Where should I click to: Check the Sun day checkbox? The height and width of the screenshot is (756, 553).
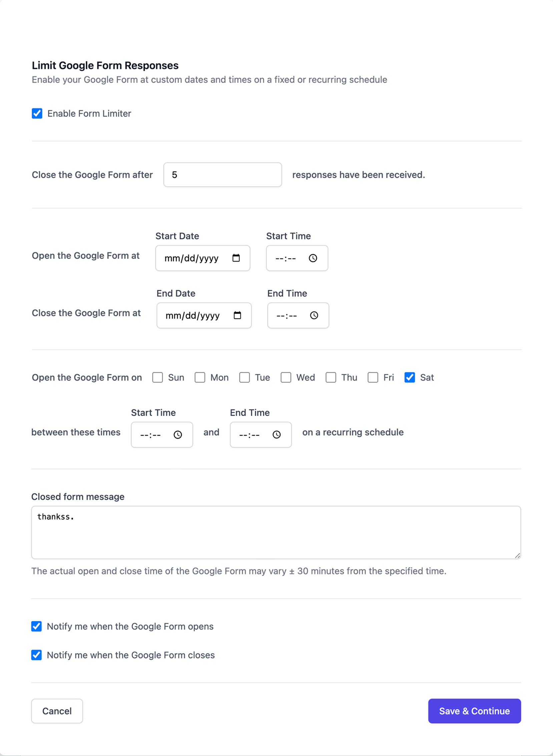(x=157, y=377)
